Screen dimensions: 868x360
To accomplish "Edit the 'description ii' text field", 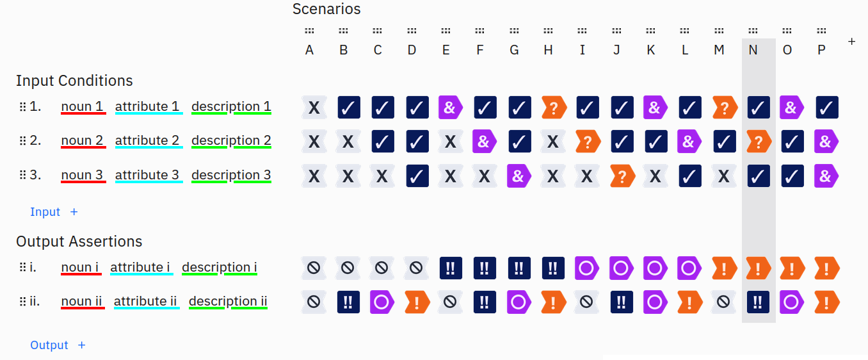I will (x=228, y=301).
